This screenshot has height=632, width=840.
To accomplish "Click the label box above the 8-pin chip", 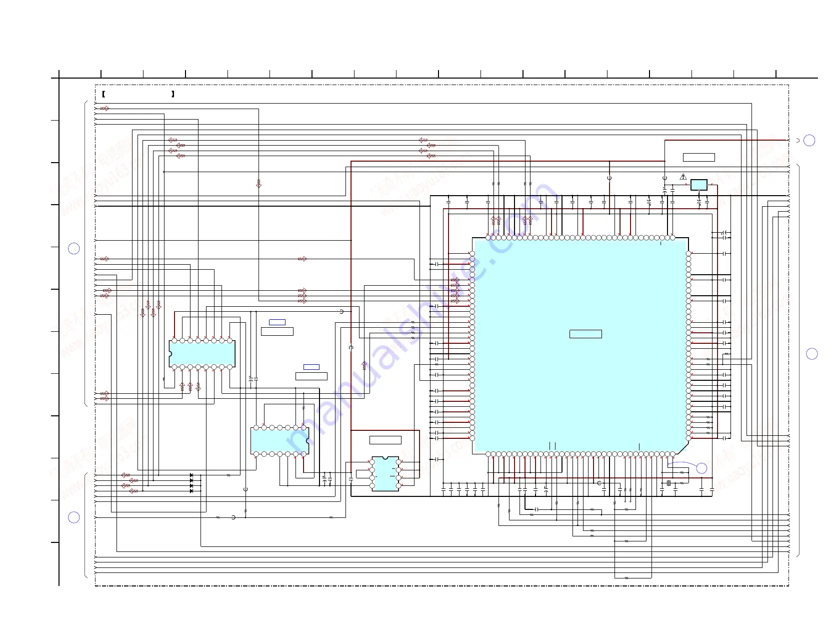I will pyautogui.click(x=385, y=440).
